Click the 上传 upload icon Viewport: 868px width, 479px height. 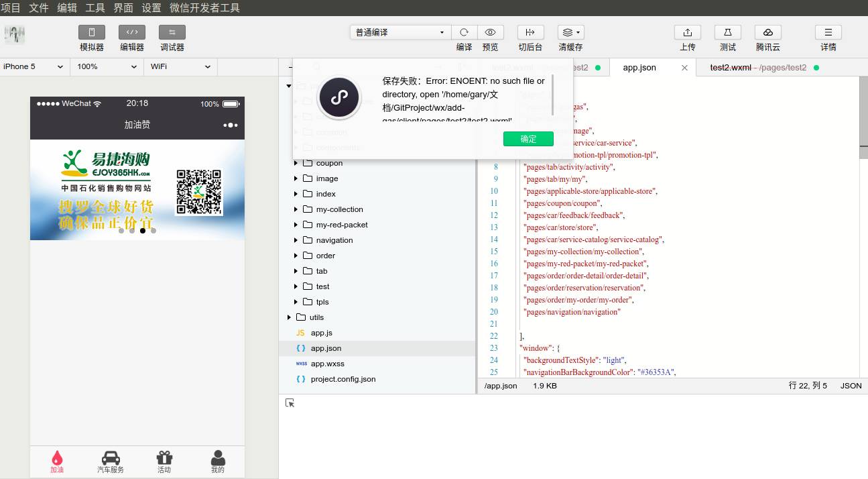click(688, 32)
